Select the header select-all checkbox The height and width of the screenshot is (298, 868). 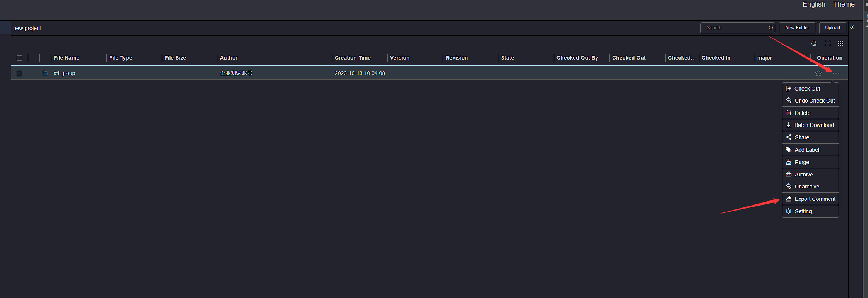pos(19,58)
